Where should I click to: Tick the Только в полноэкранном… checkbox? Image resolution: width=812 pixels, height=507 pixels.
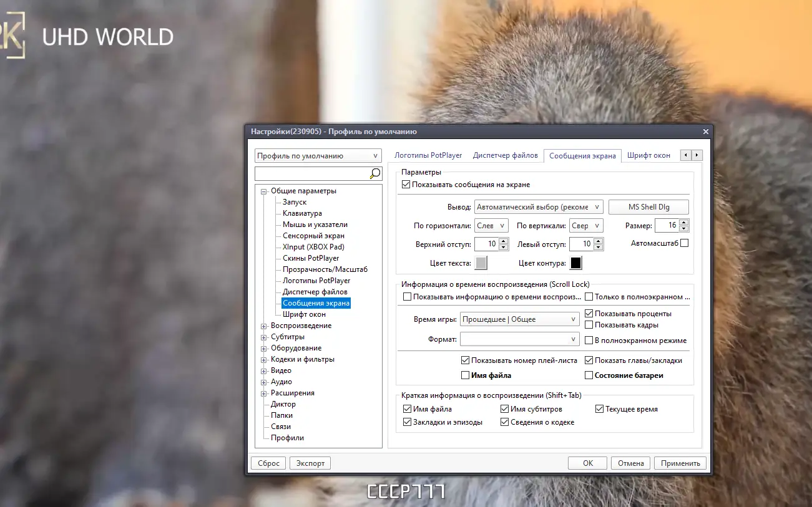[589, 297]
